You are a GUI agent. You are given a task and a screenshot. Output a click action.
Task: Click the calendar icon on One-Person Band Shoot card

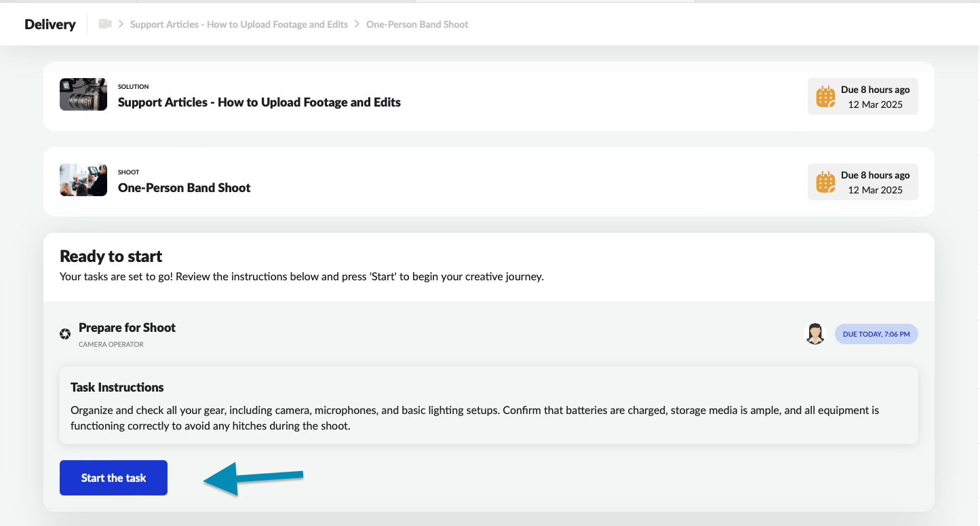click(825, 183)
